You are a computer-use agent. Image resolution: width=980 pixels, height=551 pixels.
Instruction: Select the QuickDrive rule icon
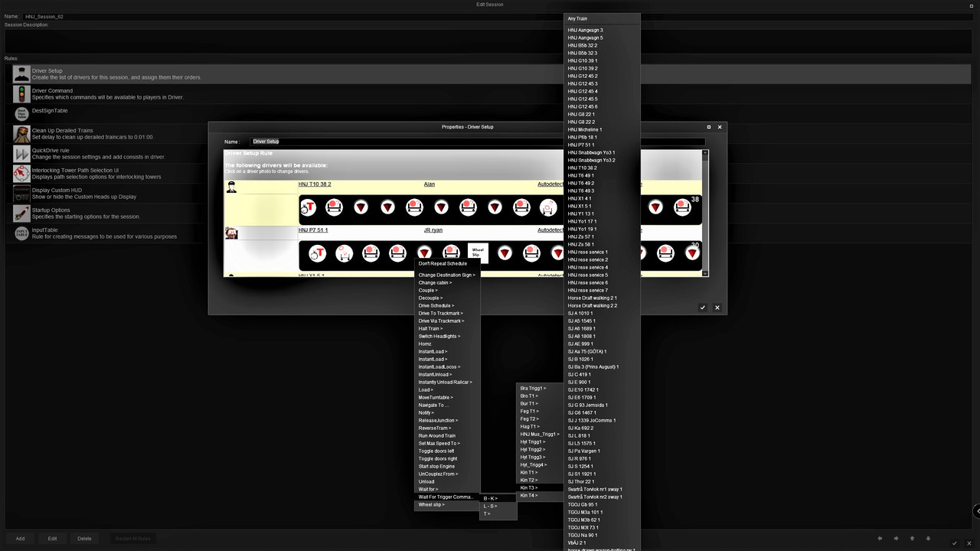coord(21,154)
